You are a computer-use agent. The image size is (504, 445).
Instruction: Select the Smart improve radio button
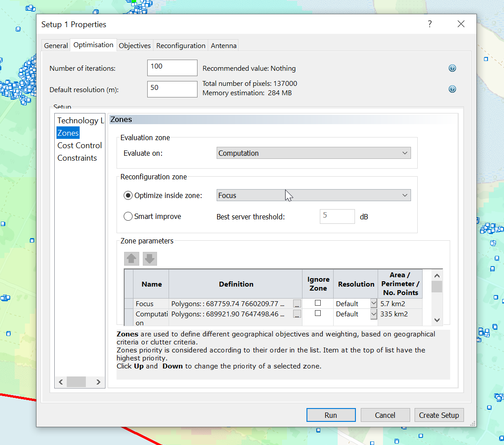128,217
